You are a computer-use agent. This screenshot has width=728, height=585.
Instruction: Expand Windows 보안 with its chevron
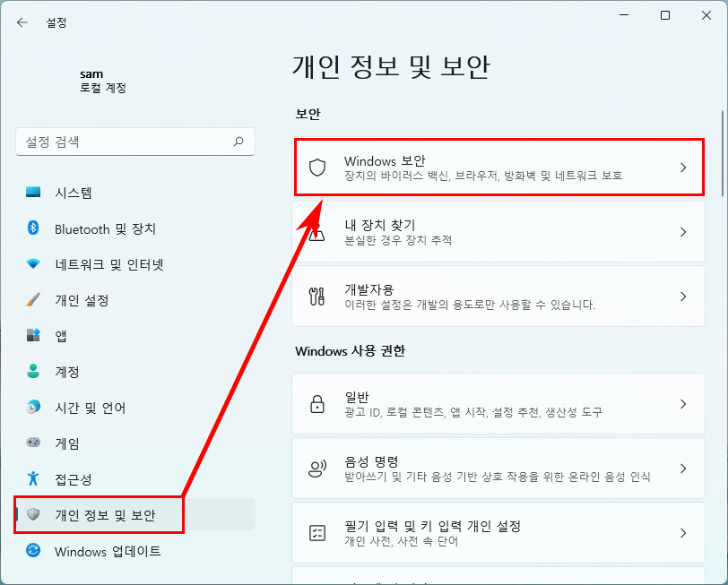(683, 168)
